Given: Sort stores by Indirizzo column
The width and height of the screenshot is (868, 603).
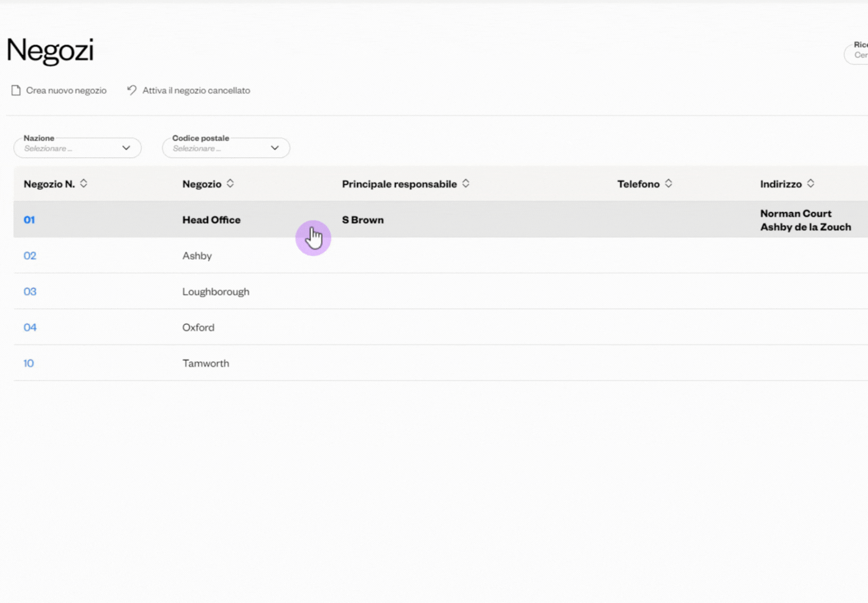Looking at the screenshot, I should (810, 183).
